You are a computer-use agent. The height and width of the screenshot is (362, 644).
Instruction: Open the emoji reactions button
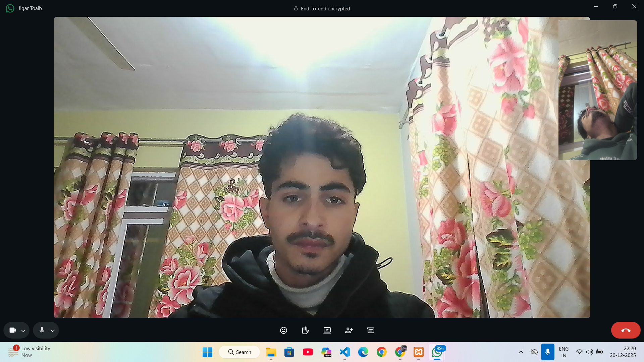pos(283,330)
